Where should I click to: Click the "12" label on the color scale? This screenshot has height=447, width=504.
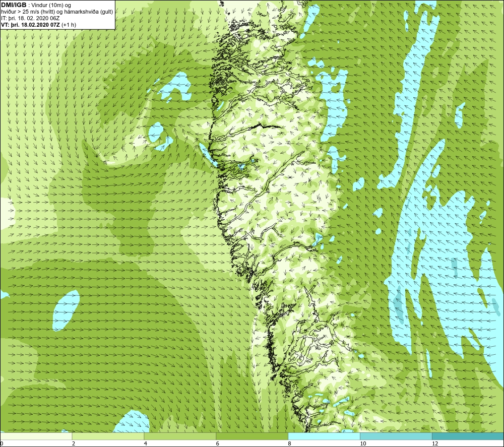pyautogui.click(x=435, y=444)
